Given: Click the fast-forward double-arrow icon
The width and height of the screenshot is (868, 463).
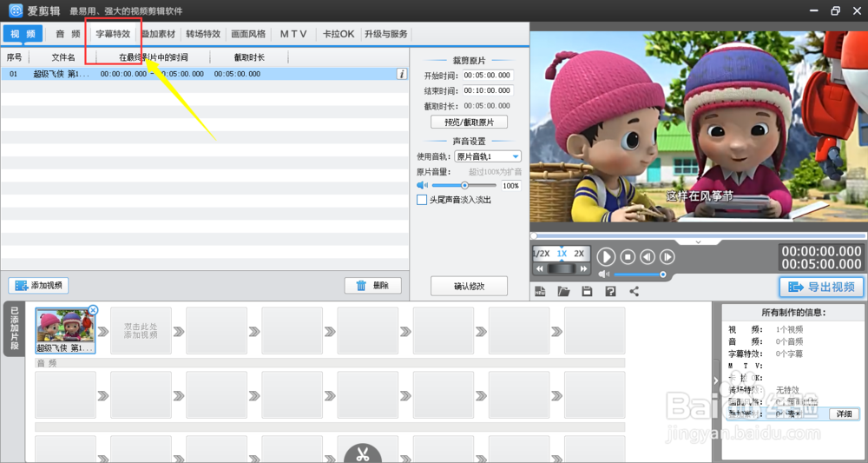Looking at the screenshot, I should [583, 268].
